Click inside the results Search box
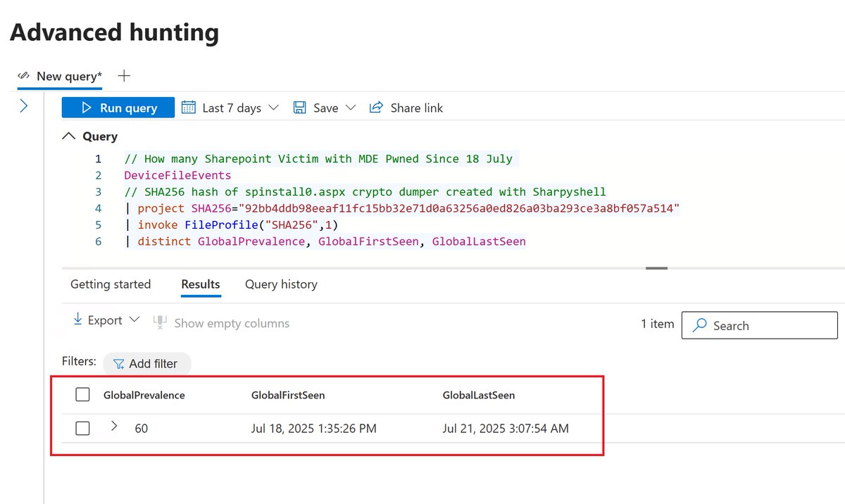This screenshot has height=504, width=845. [x=760, y=325]
